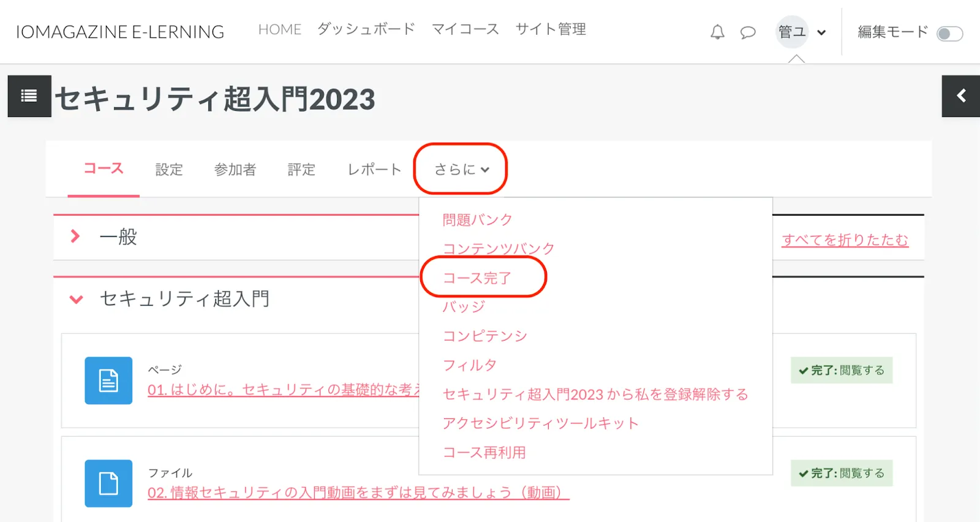The width and height of the screenshot is (980, 522).
Task: Click the IOMAGAZINE E-LERNING site logo
Action: coord(120,32)
